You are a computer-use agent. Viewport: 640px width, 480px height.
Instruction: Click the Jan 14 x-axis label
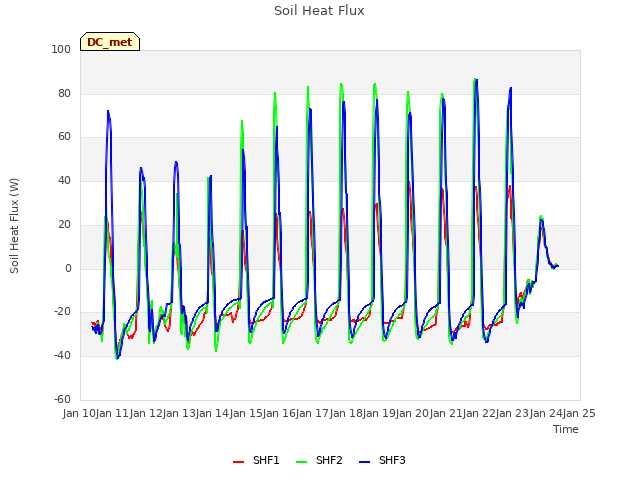click(x=213, y=413)
